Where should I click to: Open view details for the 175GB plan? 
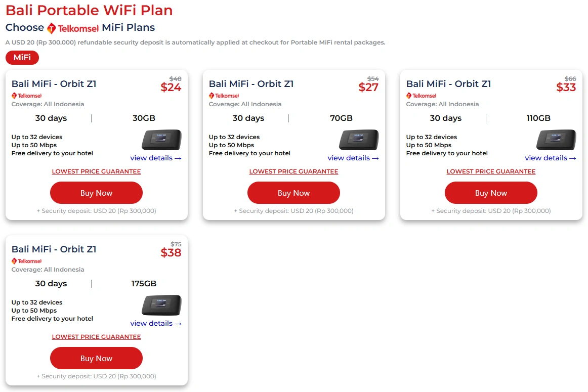156,324
